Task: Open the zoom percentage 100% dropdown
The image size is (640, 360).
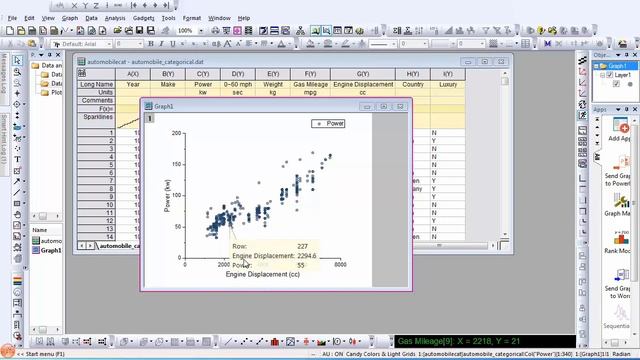Action: coord(201,31)
